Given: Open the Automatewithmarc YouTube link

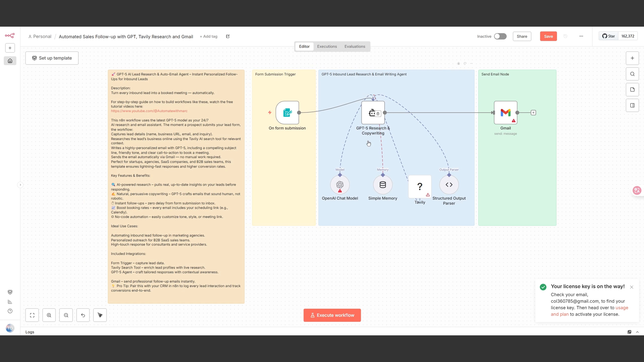Looking at the screenshot, I should [x=149, y=111].
